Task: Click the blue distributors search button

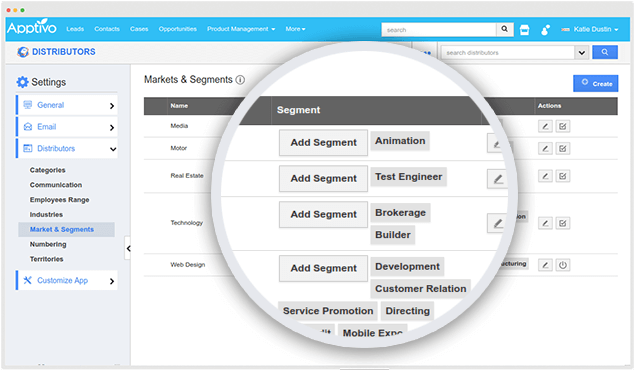Action: tap(605, 52)
